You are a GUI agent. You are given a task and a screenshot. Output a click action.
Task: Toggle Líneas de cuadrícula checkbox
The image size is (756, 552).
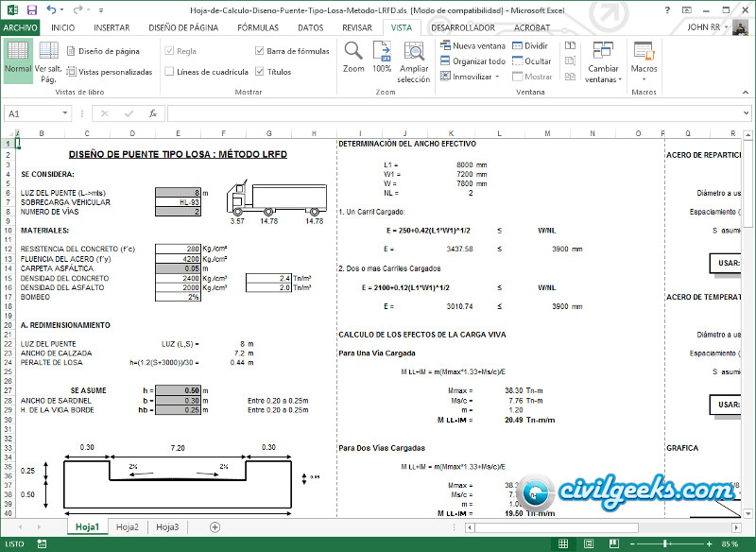click(170, 71)
